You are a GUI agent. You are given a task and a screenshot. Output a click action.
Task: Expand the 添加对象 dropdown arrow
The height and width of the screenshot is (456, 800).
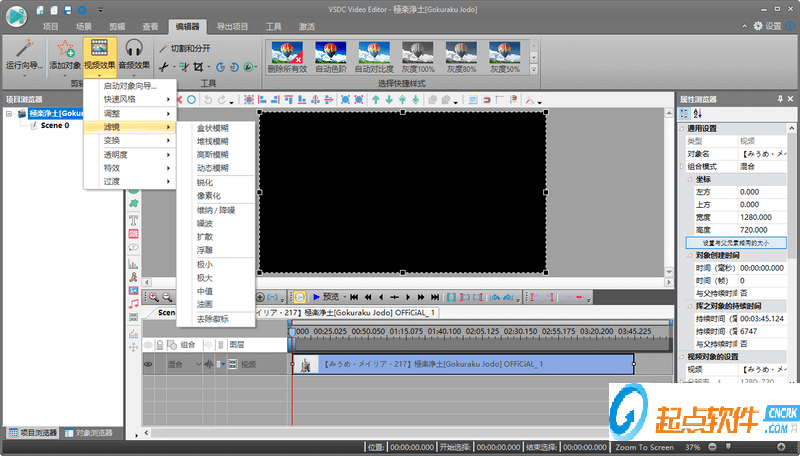[x=65, y=75]
